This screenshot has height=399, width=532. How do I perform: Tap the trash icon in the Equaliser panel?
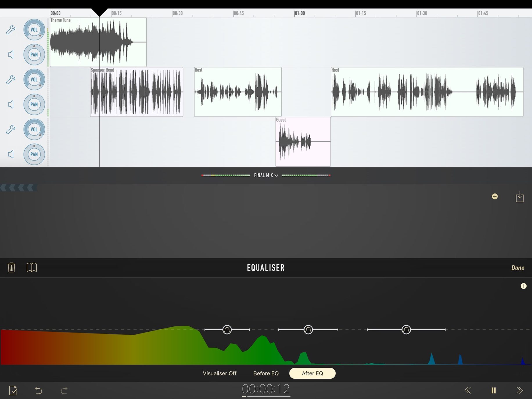pos(11,267)
